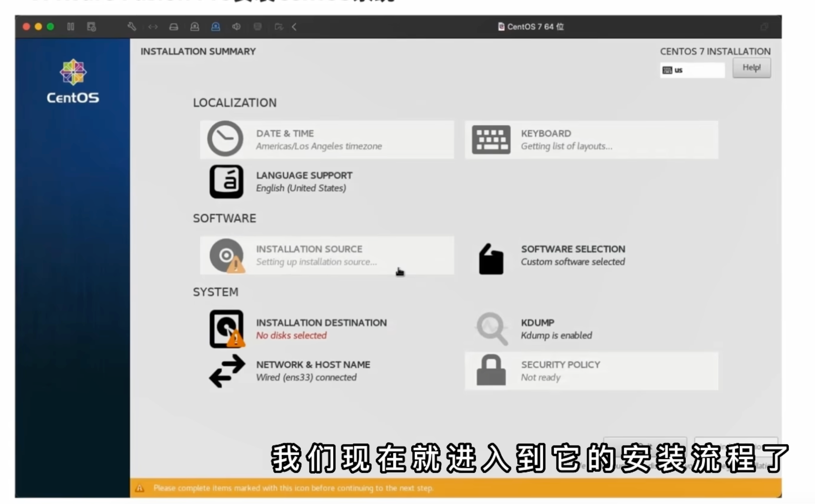The image size is (815, 504).
Task: Open Keyboard configuration
Action: 591,140
